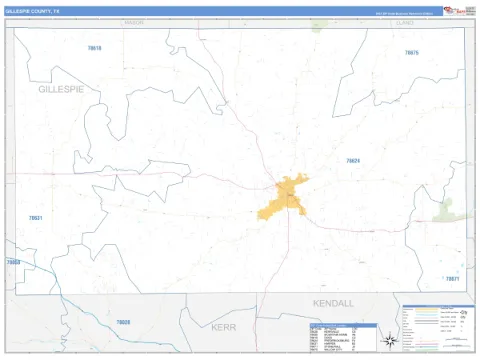Viewport: 480px width, 360px height.
Task: Select the KERR county label
Action: pos(224,327)
